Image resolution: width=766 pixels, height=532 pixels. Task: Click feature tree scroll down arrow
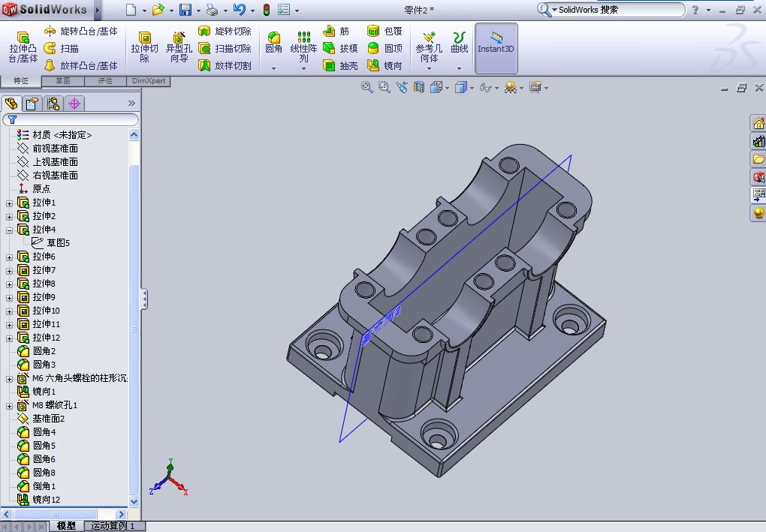click(134, 501)
